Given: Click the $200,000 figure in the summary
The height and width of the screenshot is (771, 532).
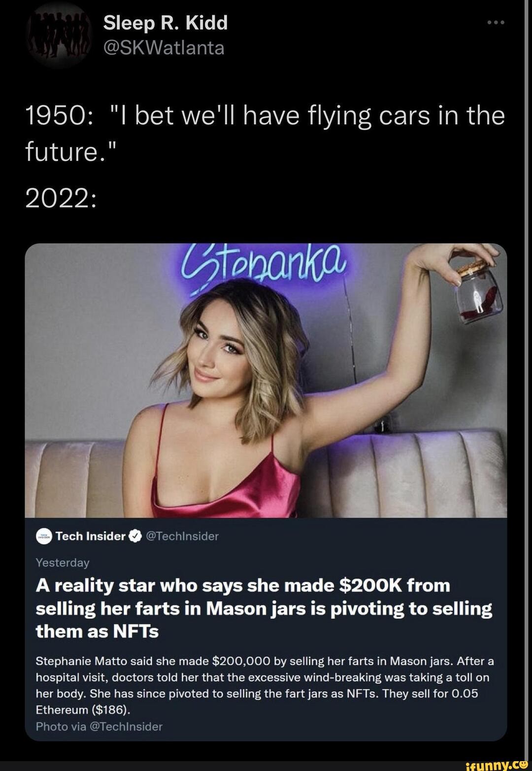Looking at the screenshot, I should [x=242, y=661].
